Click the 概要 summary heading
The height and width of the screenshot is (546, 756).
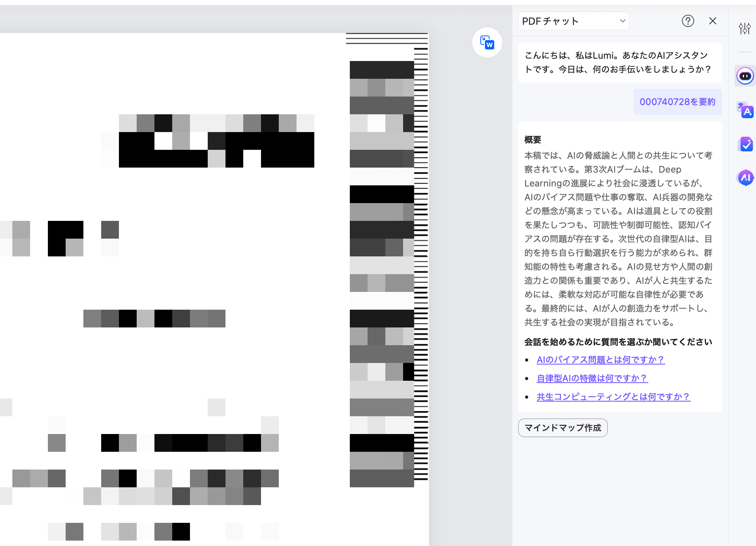pos(532,140)
